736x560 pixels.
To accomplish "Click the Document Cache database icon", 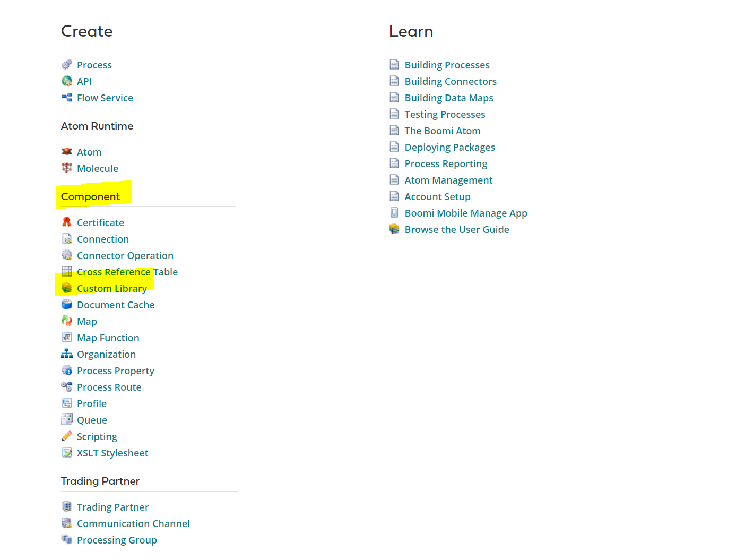I will tap(67, 304).
